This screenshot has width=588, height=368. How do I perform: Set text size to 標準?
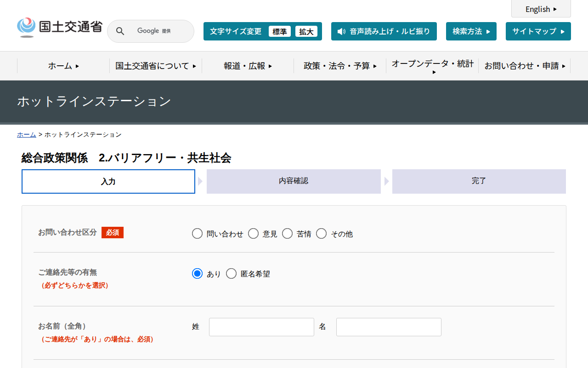point(280,31)
